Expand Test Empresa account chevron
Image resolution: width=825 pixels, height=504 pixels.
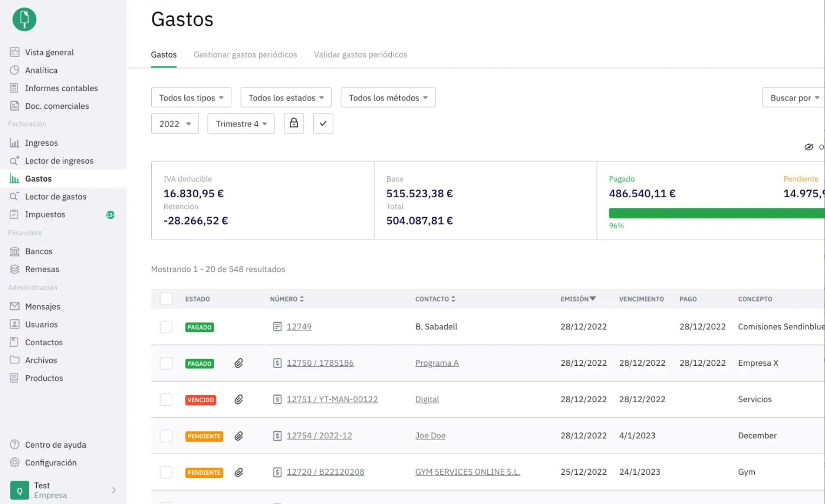coord(114,490)
